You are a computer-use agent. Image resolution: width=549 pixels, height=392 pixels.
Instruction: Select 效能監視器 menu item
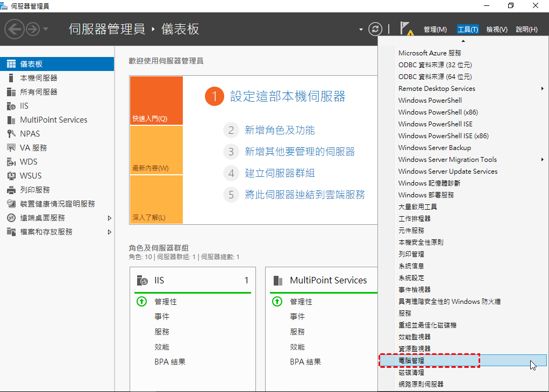463,337
